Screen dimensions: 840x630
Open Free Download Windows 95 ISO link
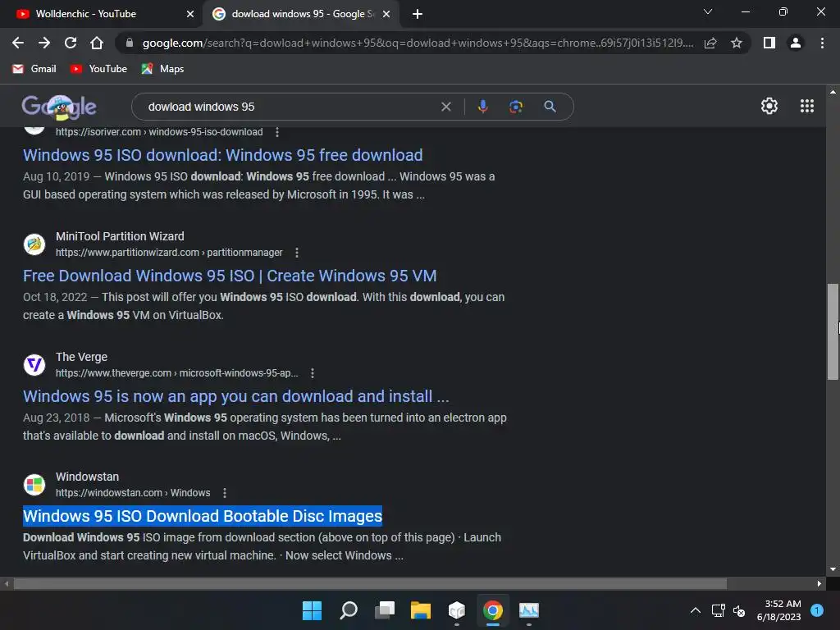click(230, 276)
